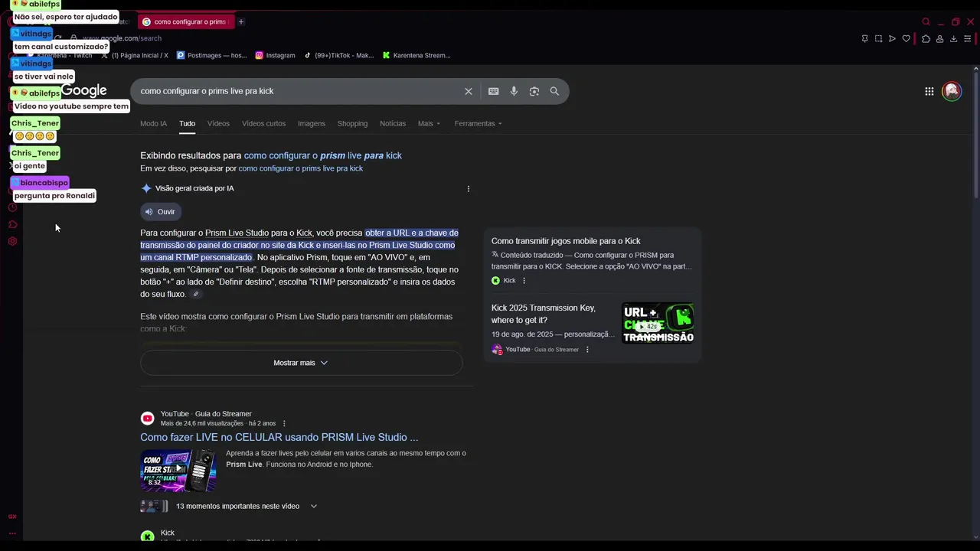This screenshot has width=980, height=551.
Task: Open the Instagram bookmark
Action: 275,55
